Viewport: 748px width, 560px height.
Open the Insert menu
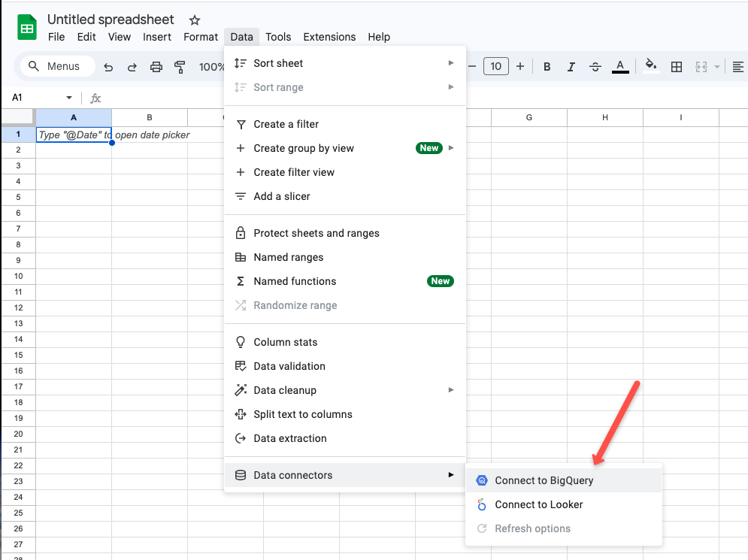pyautogui.click(x=157, y=37)
